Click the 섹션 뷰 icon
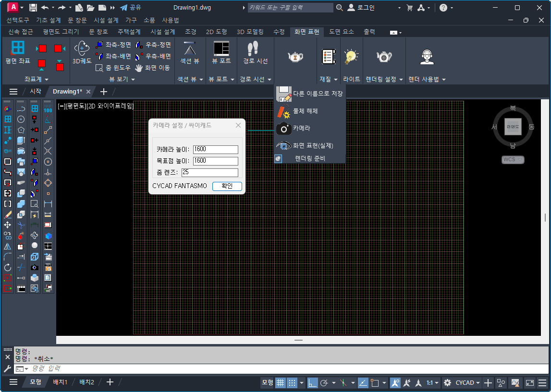This screenshot has width=551, height=392. (189, 49)
